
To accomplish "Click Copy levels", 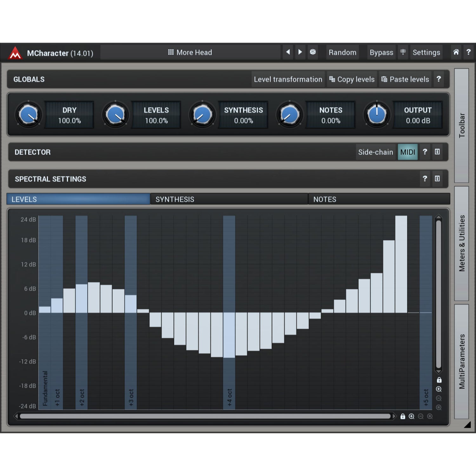I will coord(352,79).
